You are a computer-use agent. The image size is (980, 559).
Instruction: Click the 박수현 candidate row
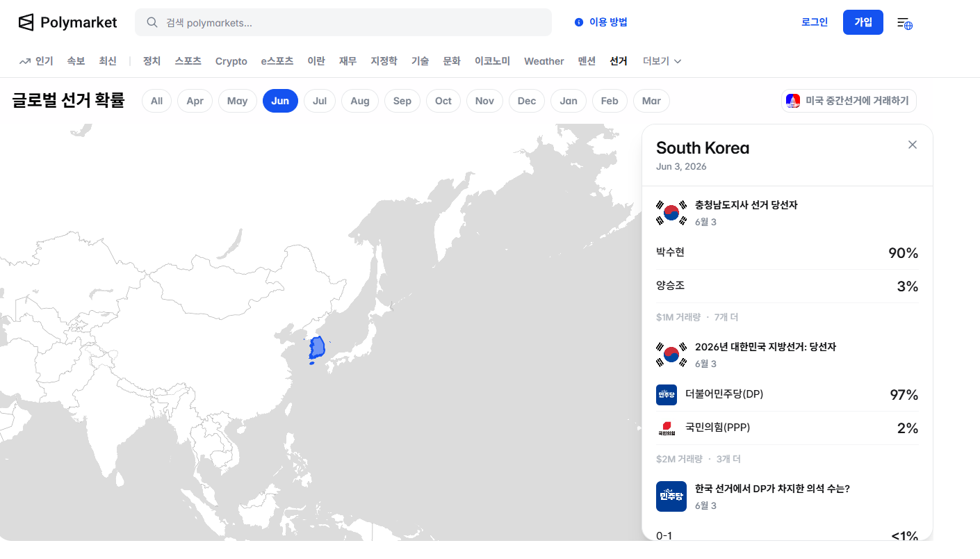(787, 252)
